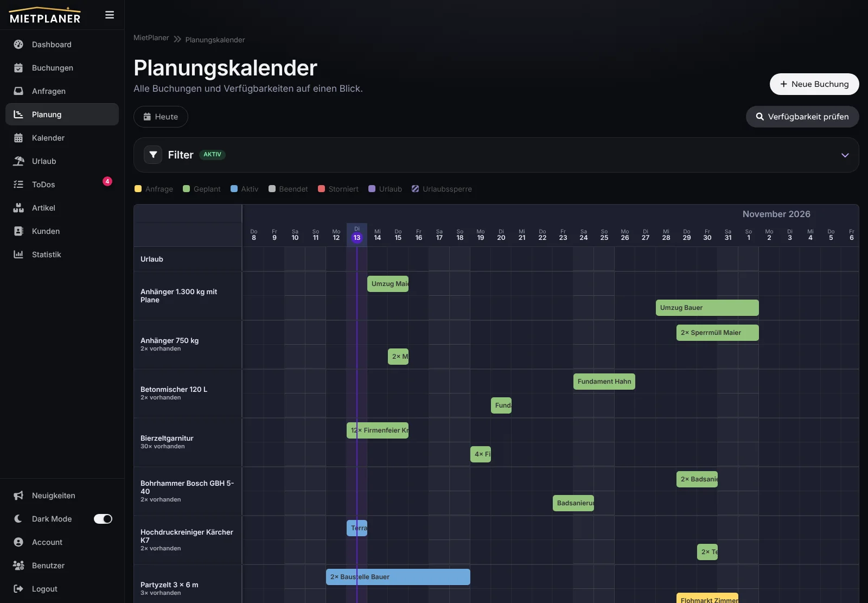This screenshot has width=868, height=603.
Task: Jump to today with Heute button
Action: point(161,117)
